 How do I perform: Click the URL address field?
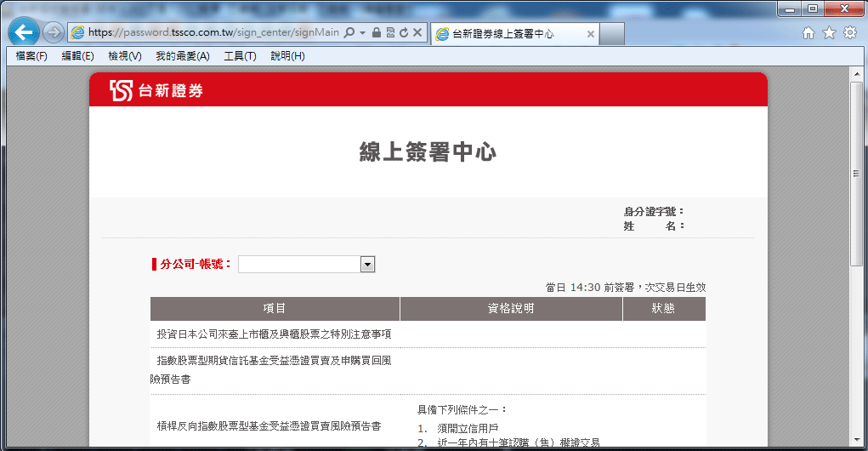213,33
